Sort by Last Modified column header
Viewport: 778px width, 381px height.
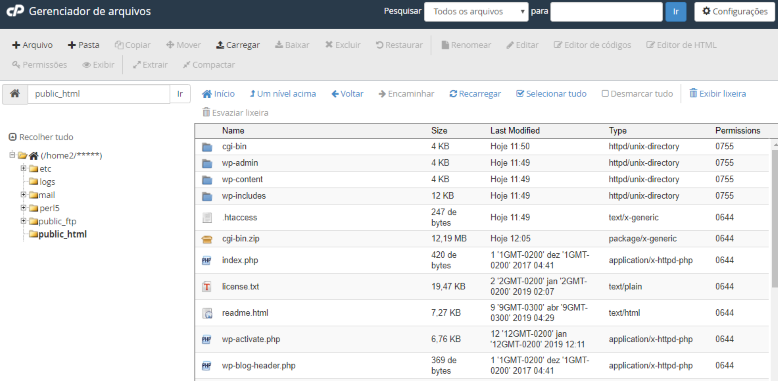point(515,131)
